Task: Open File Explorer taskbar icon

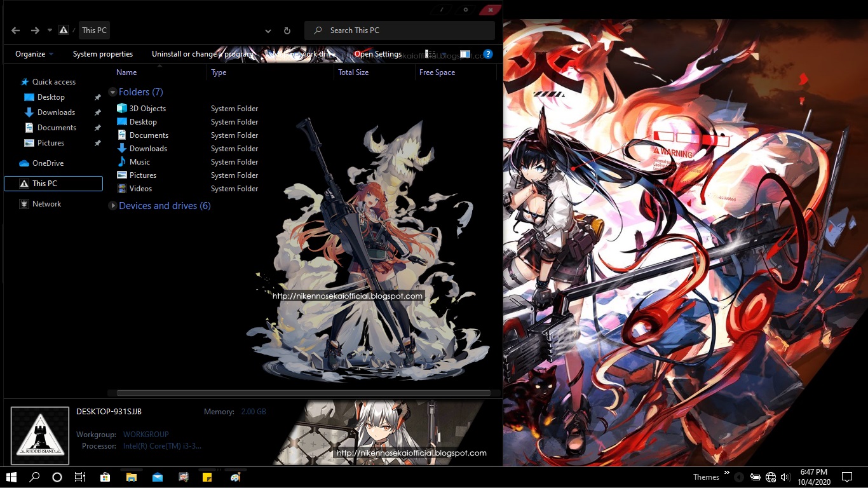Action: (132, 477)
